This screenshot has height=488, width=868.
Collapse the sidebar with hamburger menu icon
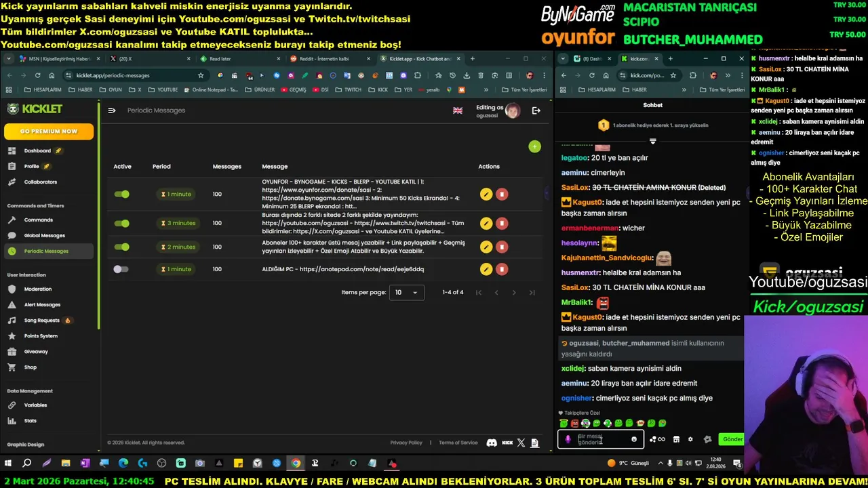pos(112,110)
